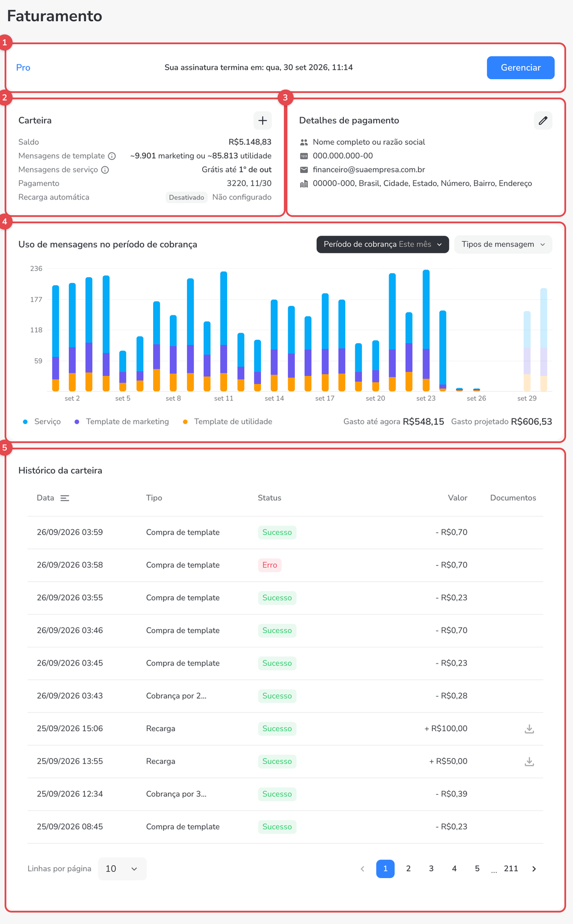Go to page 2 of history
Image resolution: width=573 pixels, height=924 pixels.
[408, 869]
